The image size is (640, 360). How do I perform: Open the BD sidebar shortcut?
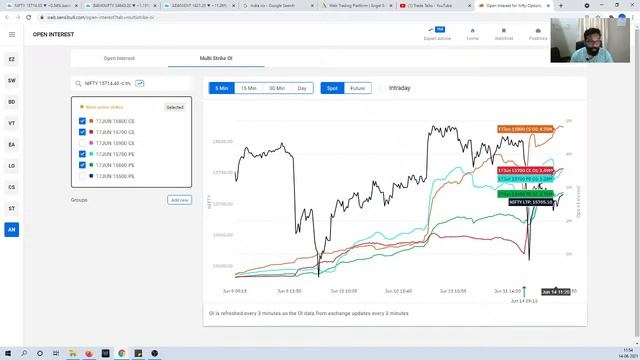point(11,102)
